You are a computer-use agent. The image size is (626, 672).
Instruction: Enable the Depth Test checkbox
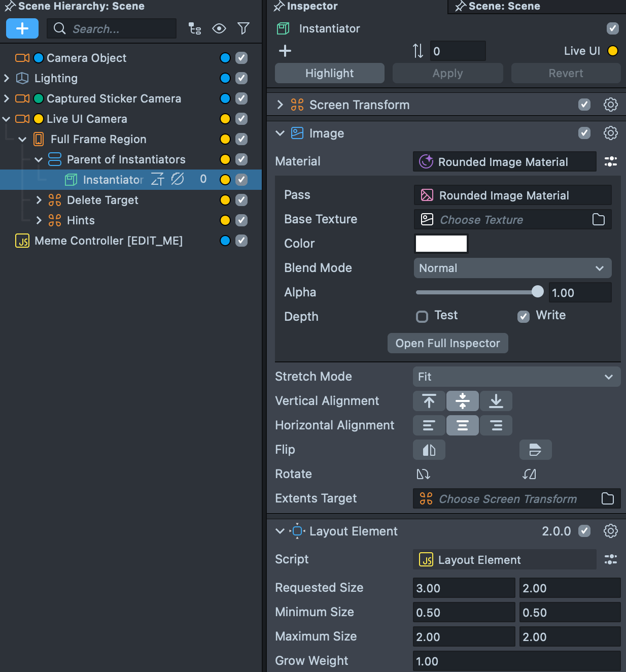pyautogui.click(x=422, y=317)
